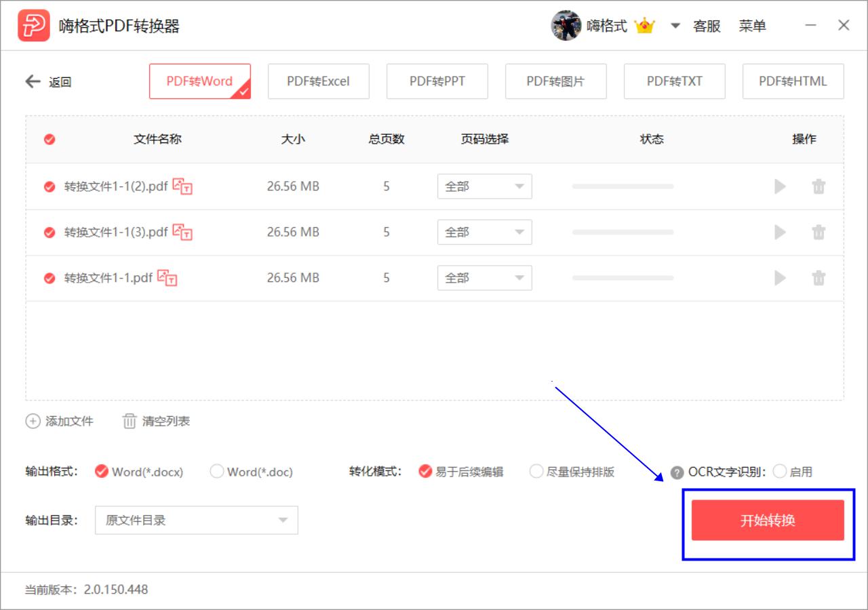Expand the 输出目录 原文件目录 dropdown
This screenshot has height=610, width=868.
click(x=197, y=521)
